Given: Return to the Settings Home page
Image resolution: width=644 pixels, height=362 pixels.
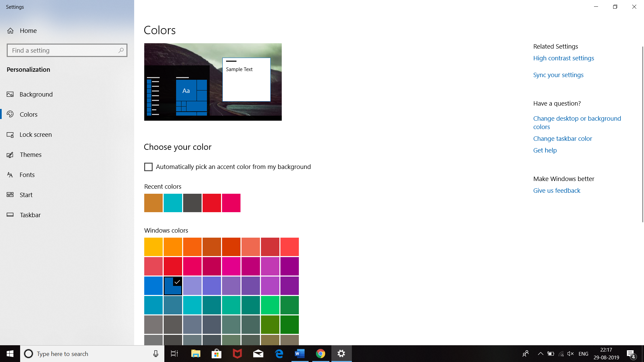Looking at the screenshot, I should coord(29,31).
